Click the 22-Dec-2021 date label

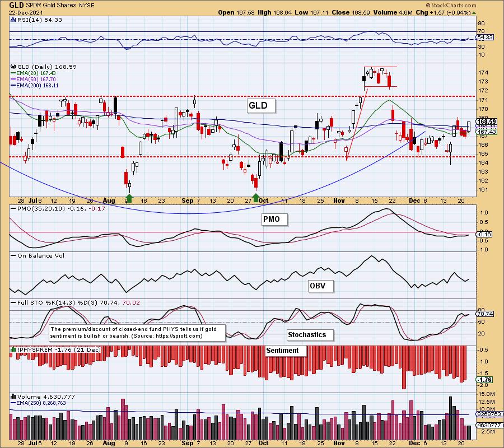[x=25, y=12]
